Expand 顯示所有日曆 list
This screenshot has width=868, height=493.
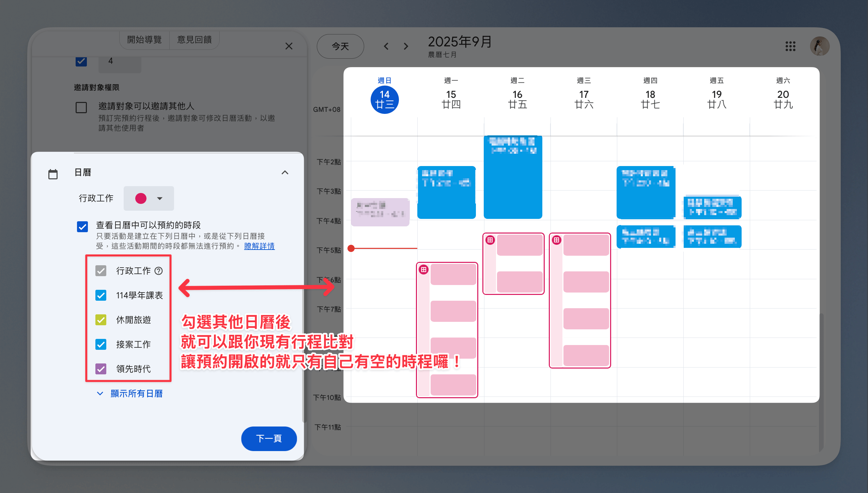tap(136, 393)
